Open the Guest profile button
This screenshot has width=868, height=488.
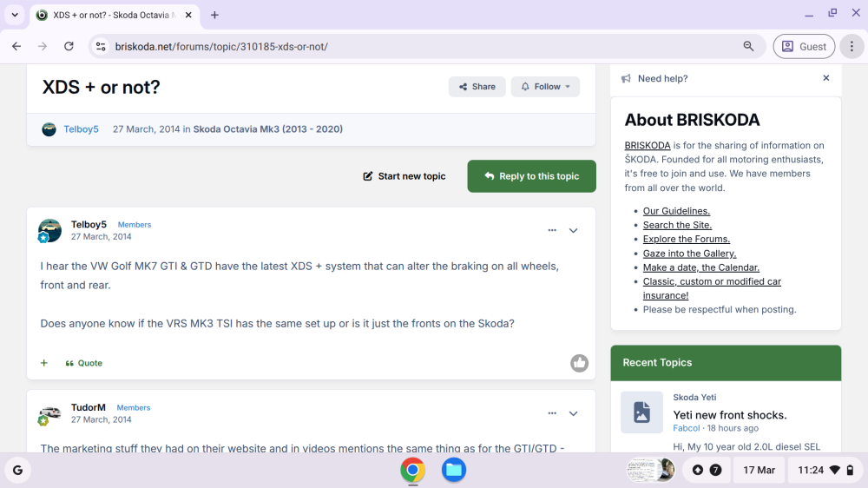pyautogui.click(x=804, y=47)
